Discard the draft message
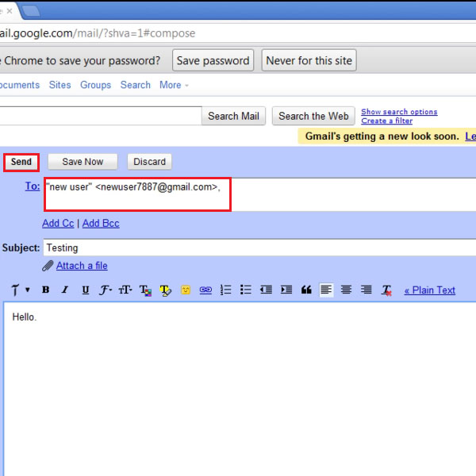The image size is (476, 476). coord(149,162)
